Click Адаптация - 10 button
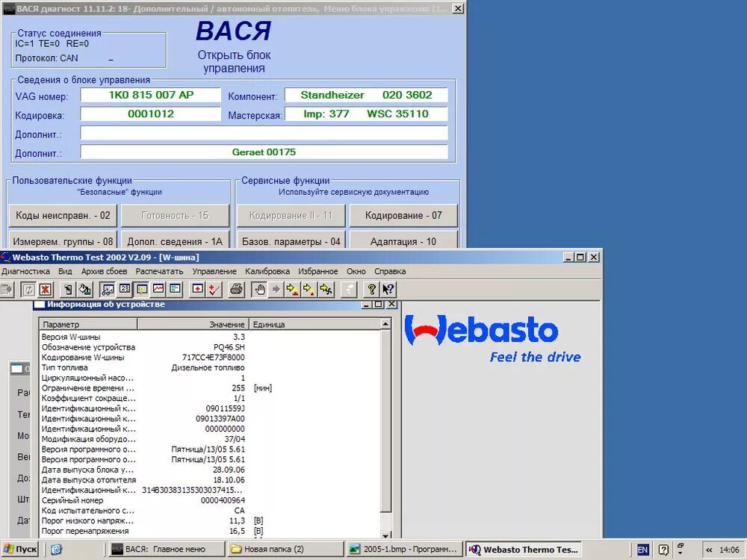 click(x=403, y=240)
